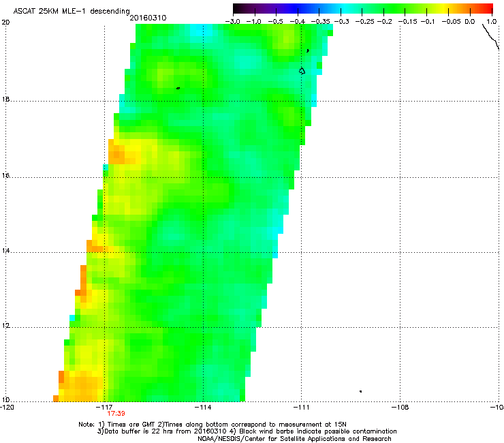Click the latitude 18 axis label
This screenshot has height=443, width=504.
tap(5, 100)
